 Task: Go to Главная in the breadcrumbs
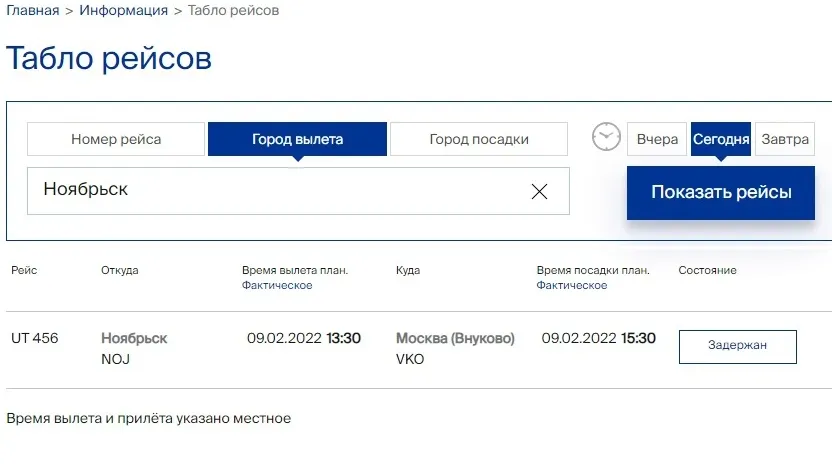click(32, 11)
